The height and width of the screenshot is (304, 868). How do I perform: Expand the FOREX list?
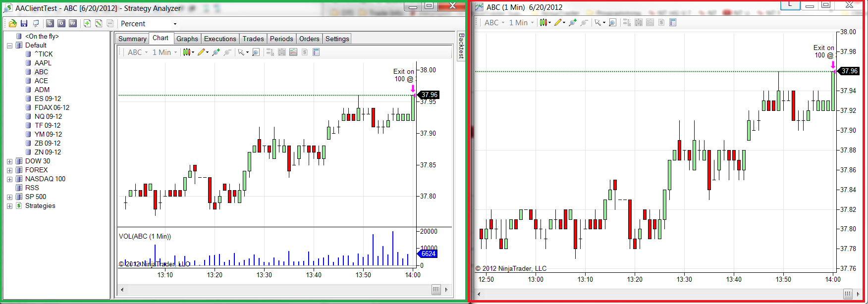pos(9,170)
